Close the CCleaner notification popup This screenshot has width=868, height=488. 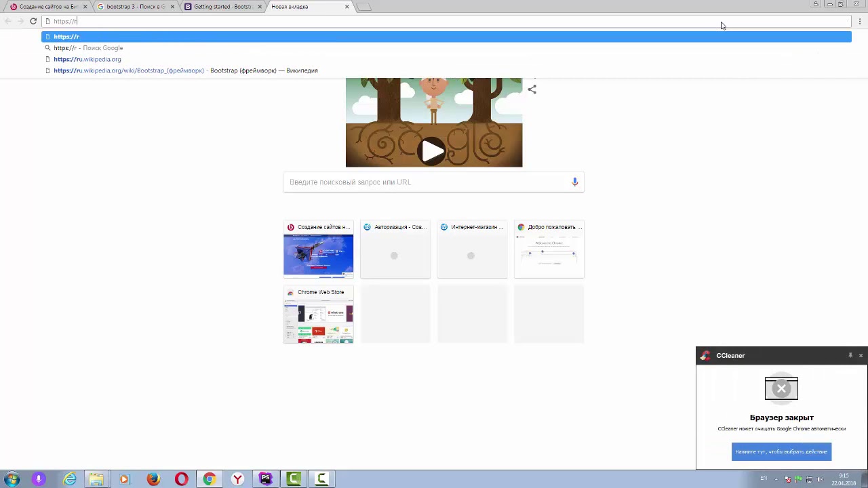pyautogui.click(x=861, y=355)
